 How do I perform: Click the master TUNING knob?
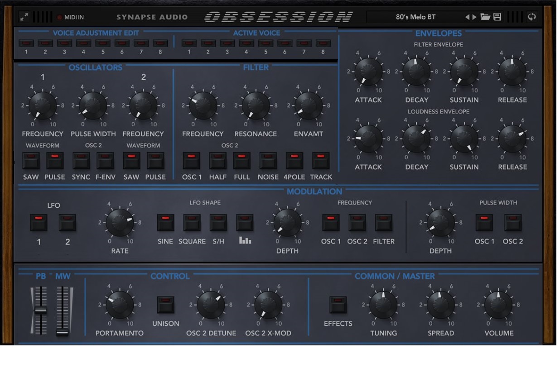click(383, 305)
